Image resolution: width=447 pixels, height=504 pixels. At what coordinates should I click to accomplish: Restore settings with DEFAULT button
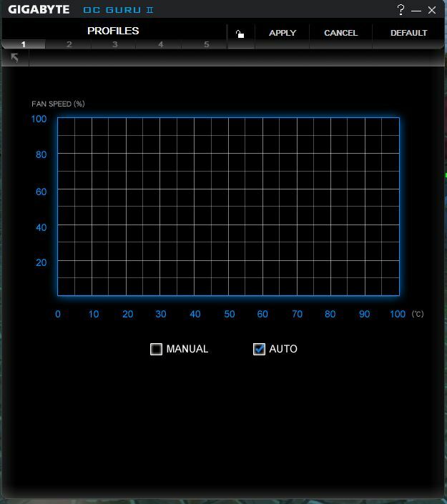pos(408,33)
